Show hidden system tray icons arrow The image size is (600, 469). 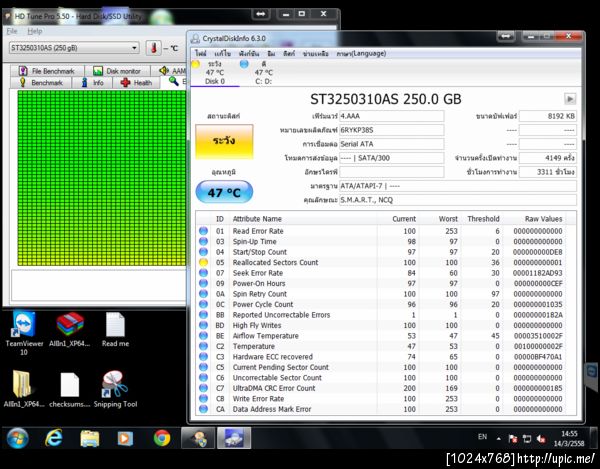point(499,439)
